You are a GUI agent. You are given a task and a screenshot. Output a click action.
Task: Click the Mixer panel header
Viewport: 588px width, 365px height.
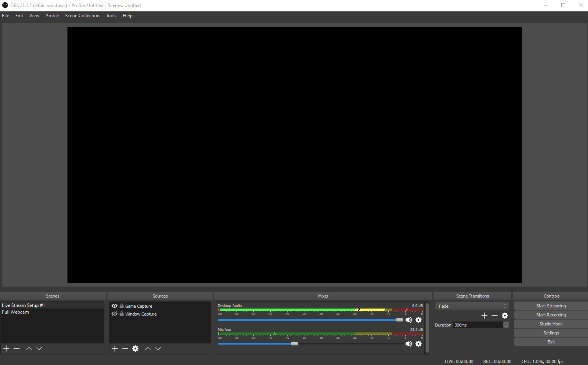click(323, 296)
